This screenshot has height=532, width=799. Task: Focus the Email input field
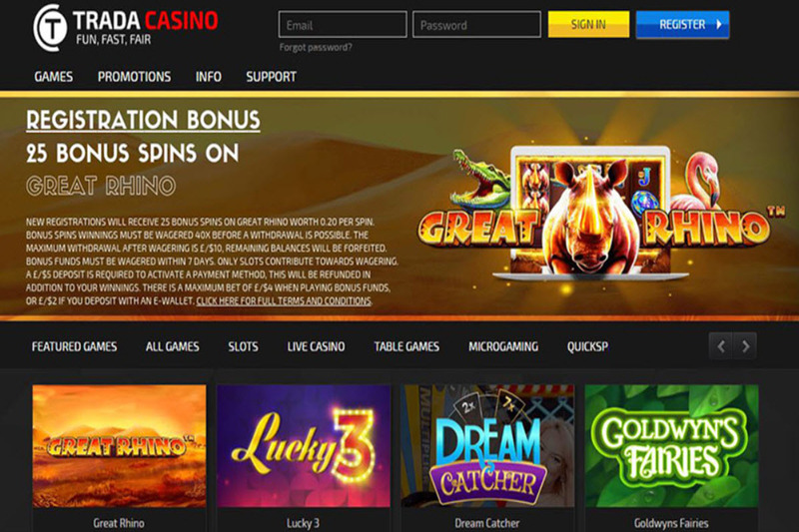click(343, 24)
